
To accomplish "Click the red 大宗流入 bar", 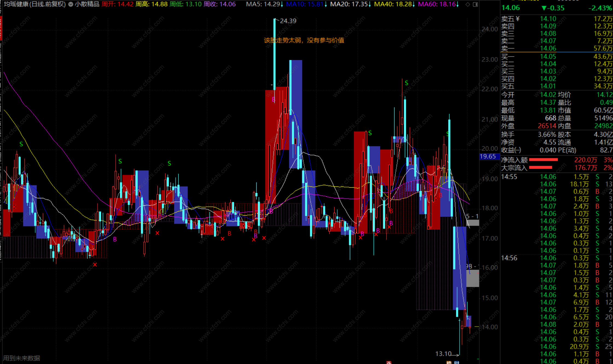I will pos(541,167).
